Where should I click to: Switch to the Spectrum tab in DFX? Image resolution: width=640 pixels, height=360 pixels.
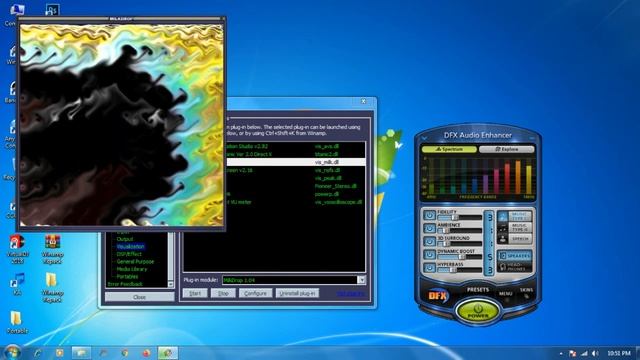click(449, 149)
